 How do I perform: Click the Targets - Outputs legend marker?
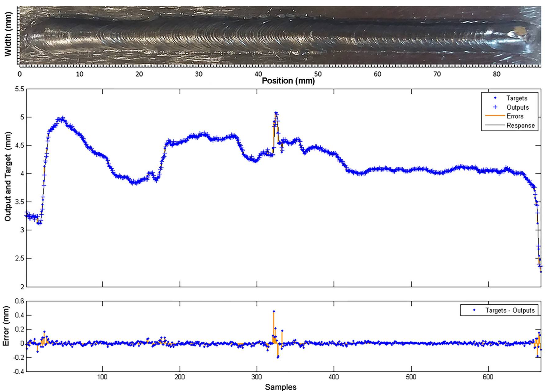[x=475, y=310]
